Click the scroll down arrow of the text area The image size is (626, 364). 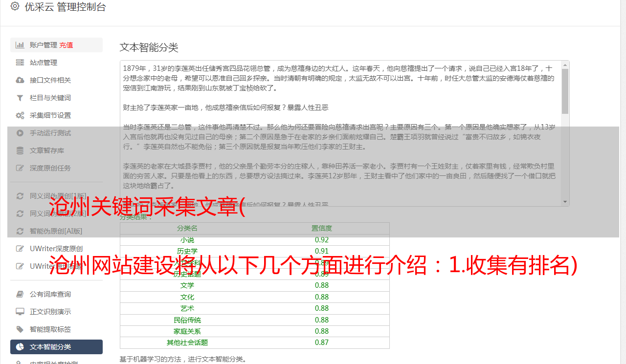tap(565, 202)
